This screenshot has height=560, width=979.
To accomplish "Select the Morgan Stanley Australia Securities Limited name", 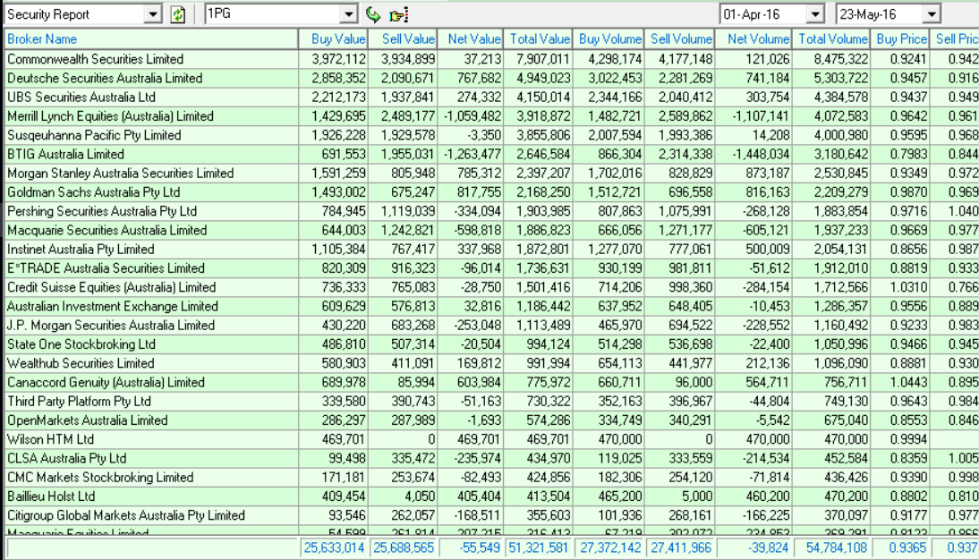I will click(x=121, y=174).
